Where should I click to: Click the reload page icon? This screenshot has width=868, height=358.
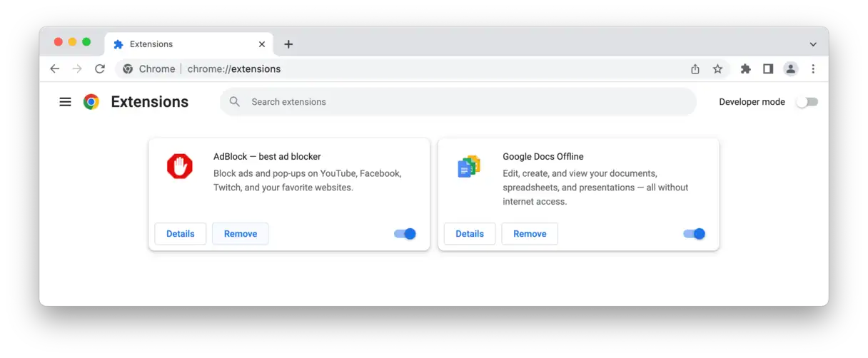[100, 69]
